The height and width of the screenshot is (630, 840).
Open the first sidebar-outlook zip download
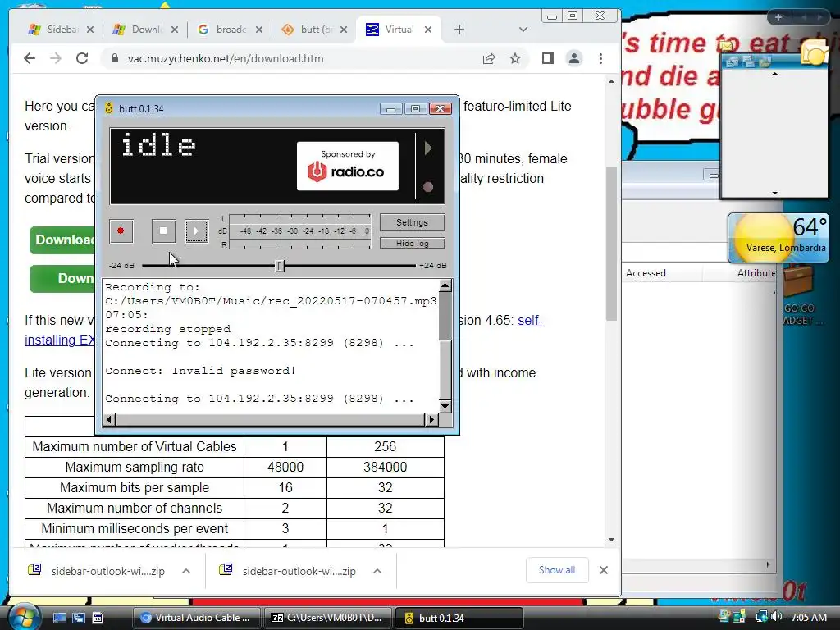pyautogui.click(x=97, y=571)
